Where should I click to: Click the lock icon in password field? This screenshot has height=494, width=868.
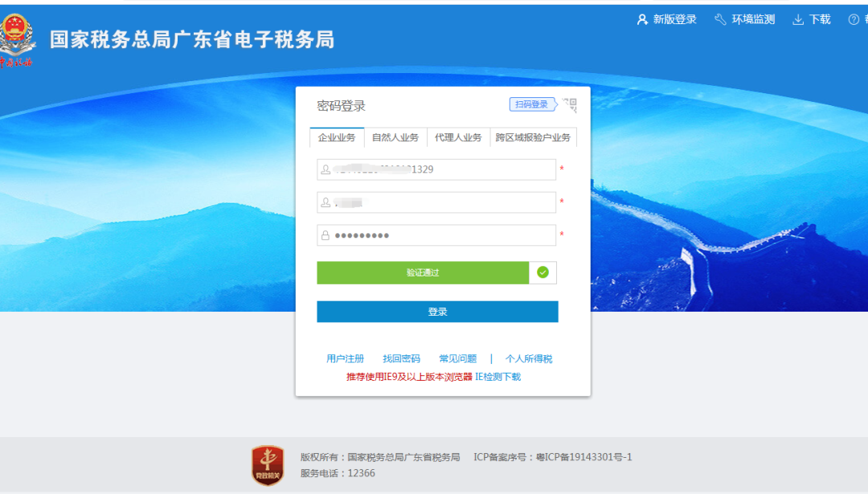[325, 235]
